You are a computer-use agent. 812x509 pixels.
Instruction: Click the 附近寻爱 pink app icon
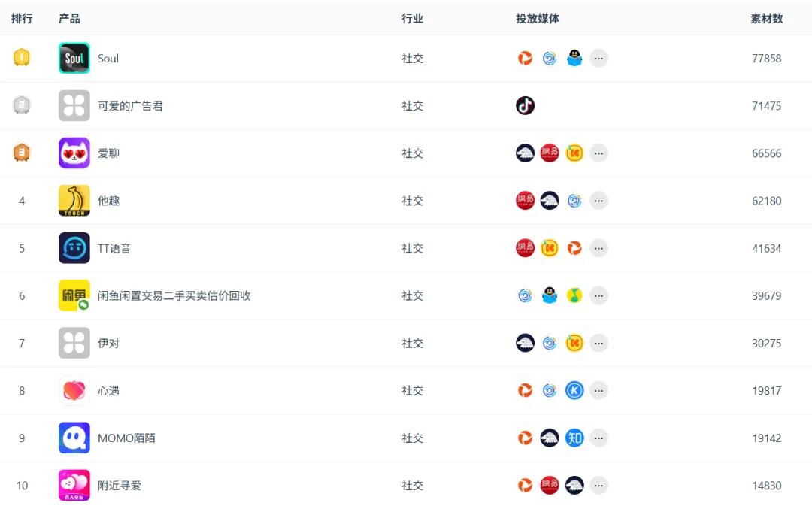(74, 485)
